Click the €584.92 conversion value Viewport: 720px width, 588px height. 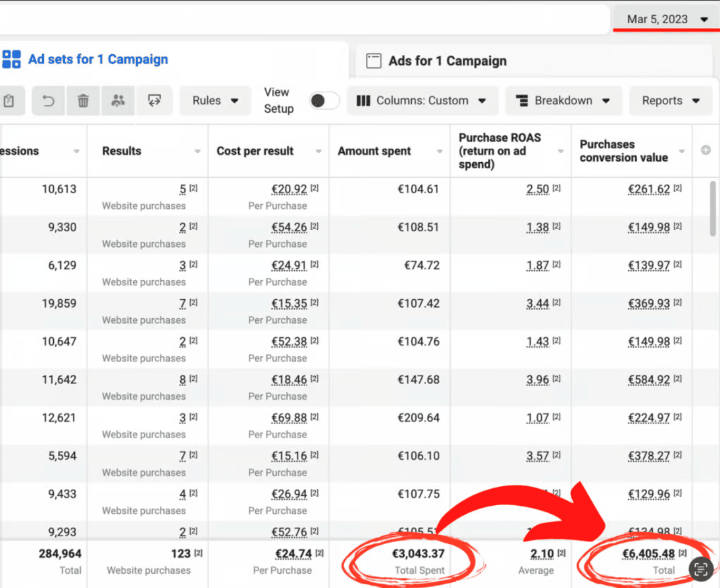coord(649,380)
